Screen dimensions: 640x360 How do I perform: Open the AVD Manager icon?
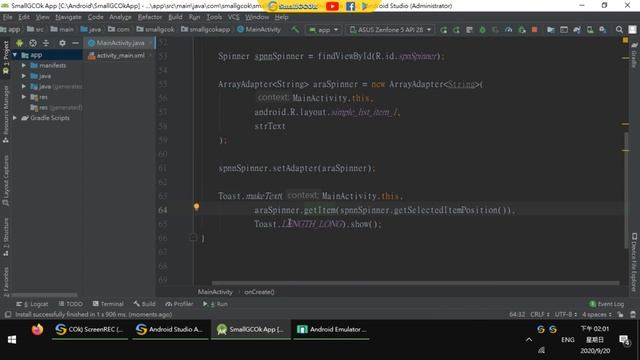(590, 30)
